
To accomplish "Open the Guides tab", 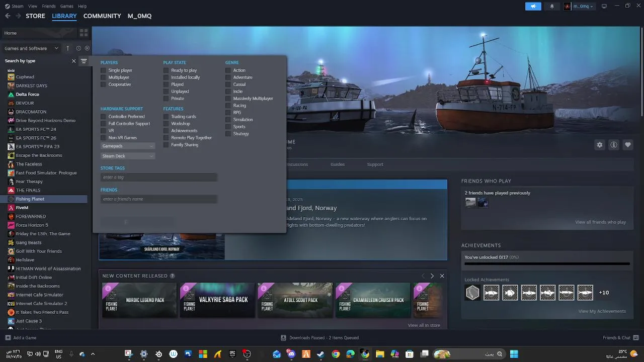I will coord(338,164).
